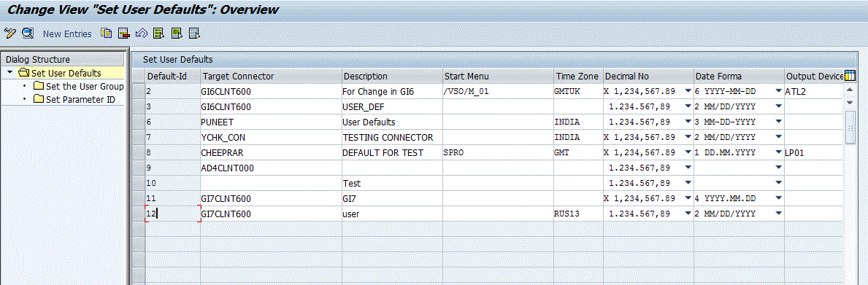Click the Target Connector column header

click(x=271, y=77)
